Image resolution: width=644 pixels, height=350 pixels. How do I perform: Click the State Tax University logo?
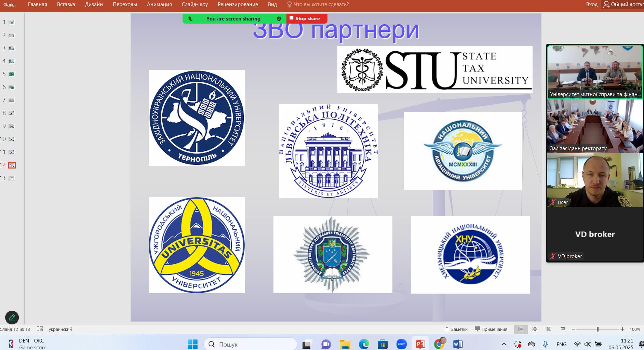tap(435, 69)
